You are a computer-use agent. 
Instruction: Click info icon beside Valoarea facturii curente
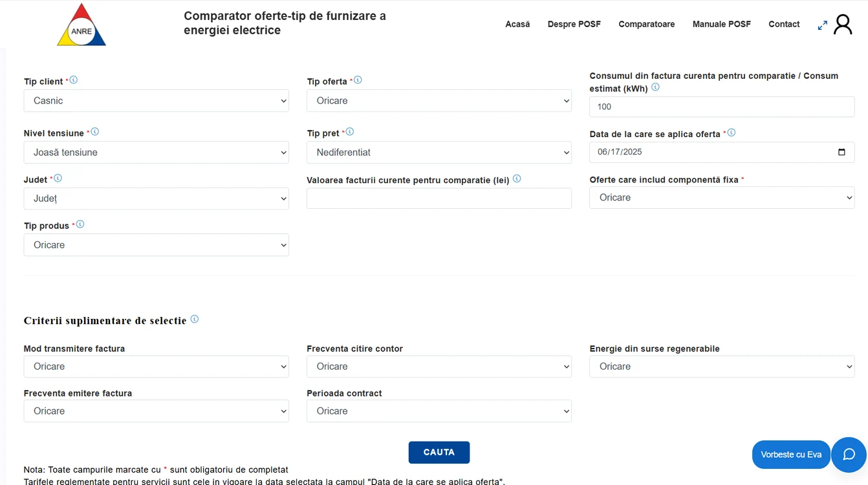[x=517, y=179]
